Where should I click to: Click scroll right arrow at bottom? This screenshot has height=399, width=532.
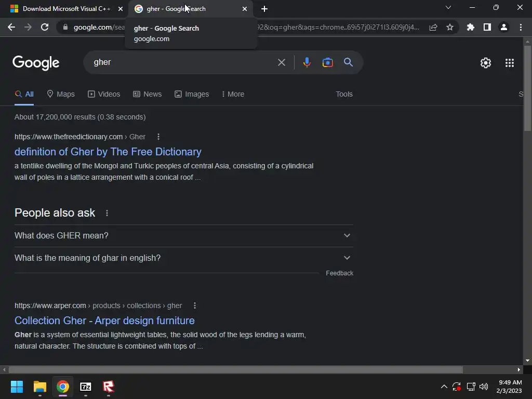pos(519,369)
